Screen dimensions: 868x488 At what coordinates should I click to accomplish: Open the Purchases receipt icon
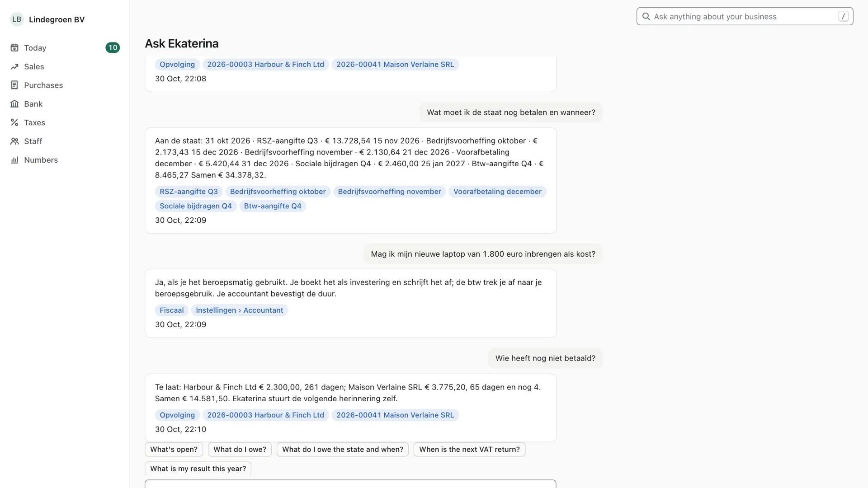click(x=14, y=85)
